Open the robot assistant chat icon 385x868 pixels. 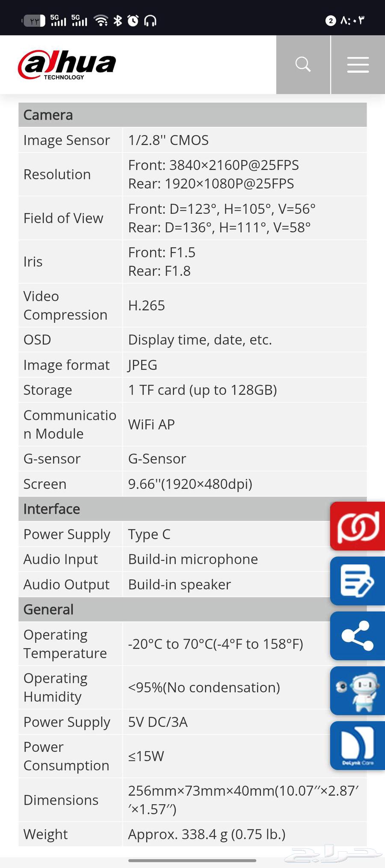coord(358,691)
